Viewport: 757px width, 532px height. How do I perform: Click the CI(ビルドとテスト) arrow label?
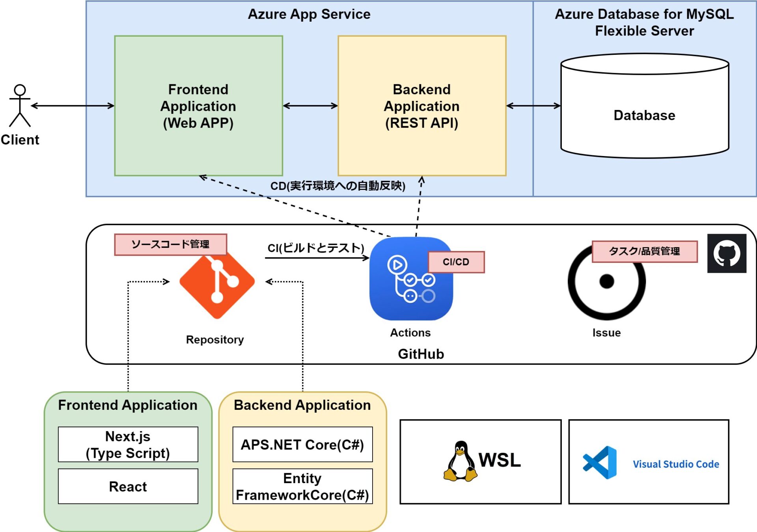coord(316,248)
